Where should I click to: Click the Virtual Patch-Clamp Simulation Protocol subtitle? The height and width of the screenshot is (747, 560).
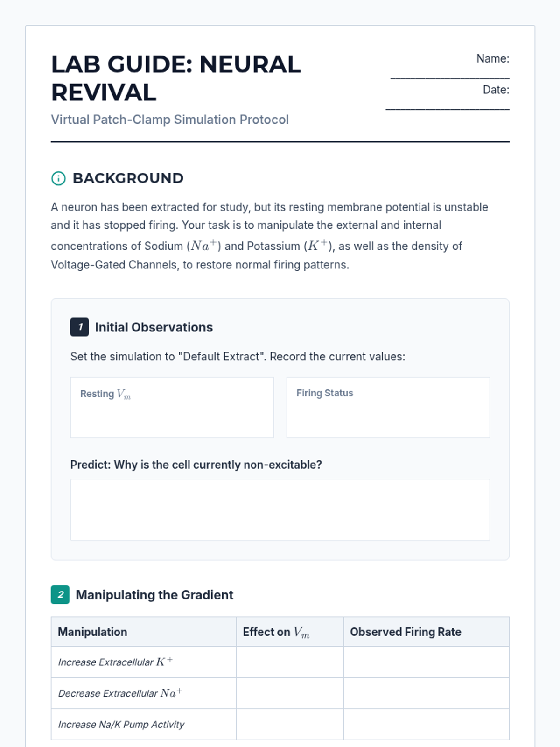(x=170, y=120)
